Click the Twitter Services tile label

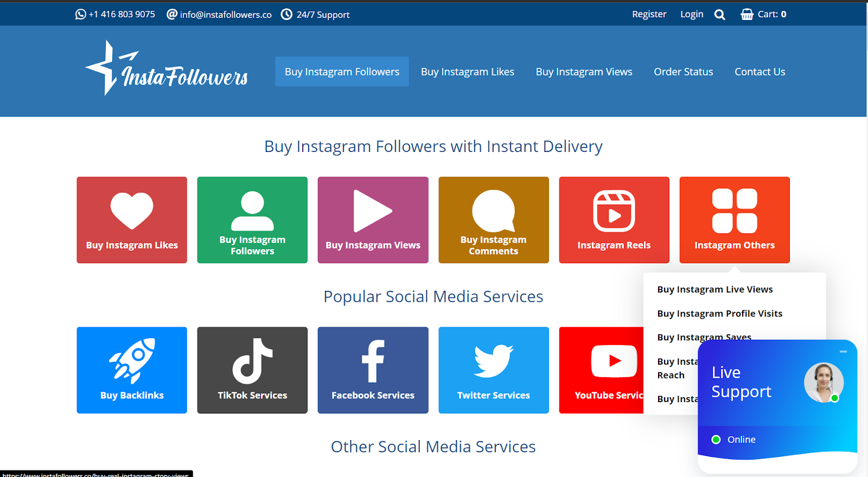pos(493,395)
